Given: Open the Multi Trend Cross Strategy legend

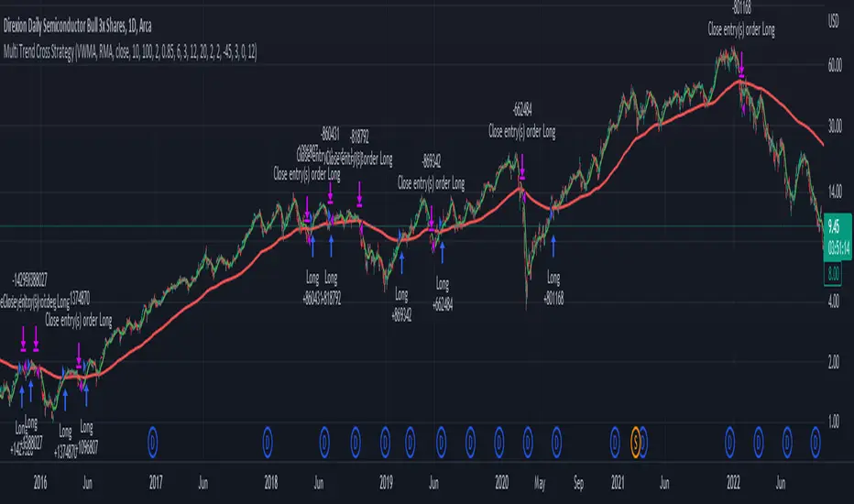Looking at the screenshot, I should point(130,52).
